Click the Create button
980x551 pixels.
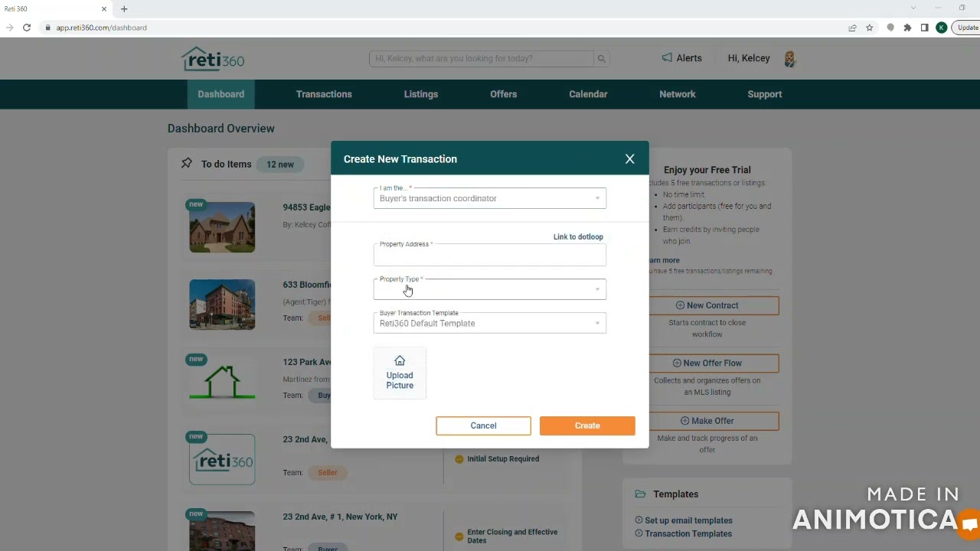click(587, 425)
